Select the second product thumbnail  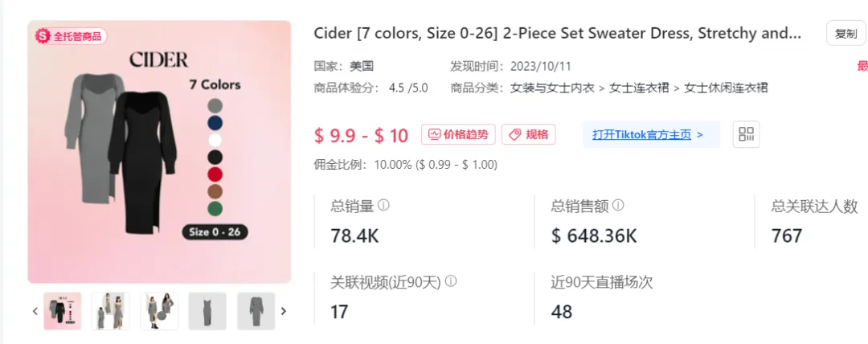click(x=110, y=311)
